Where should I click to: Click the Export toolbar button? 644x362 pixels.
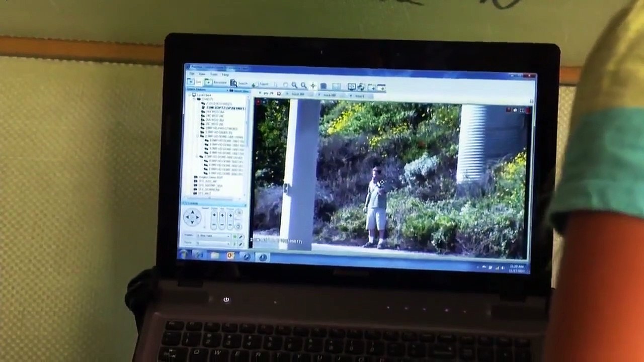point(260,84)
